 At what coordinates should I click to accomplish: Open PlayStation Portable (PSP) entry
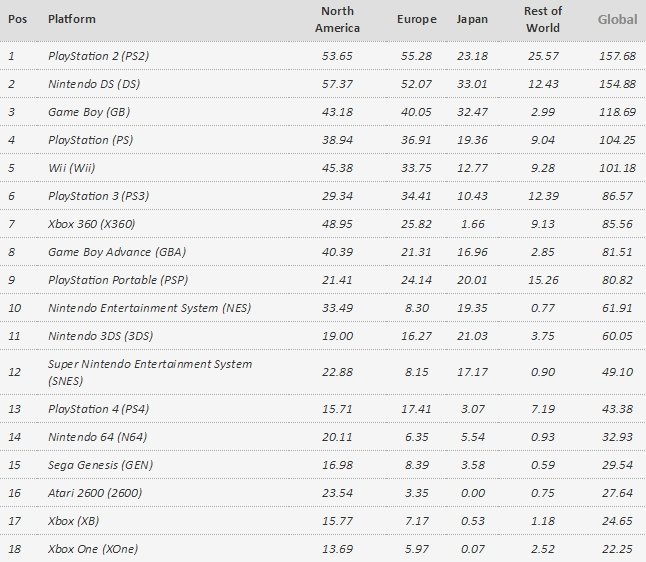coord(118,280)
